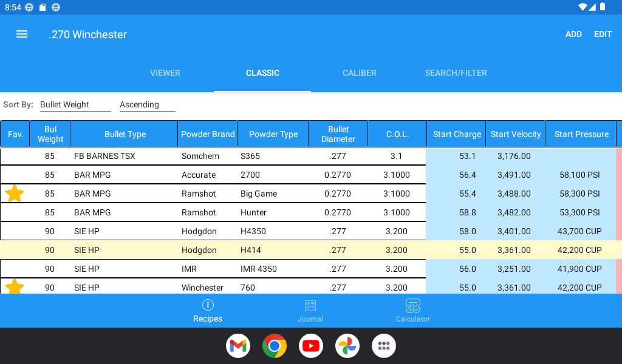622x364 pixels.
Task: Click the 3,491.00 start velocity value
Action: pos(514,175)
